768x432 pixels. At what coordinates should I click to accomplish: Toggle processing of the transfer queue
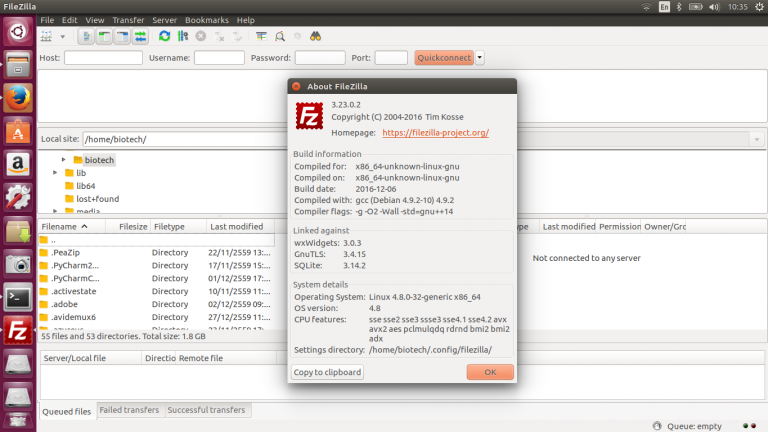(x=183, y=36)
